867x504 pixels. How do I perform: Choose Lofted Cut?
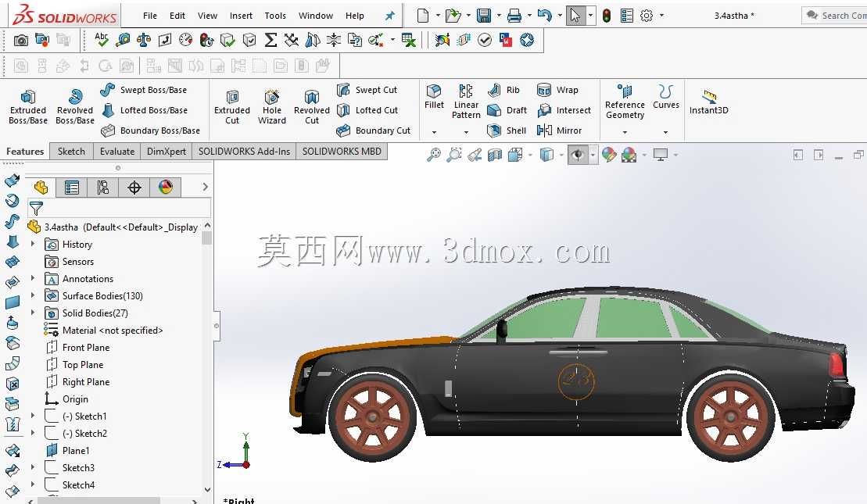[367, 110]
